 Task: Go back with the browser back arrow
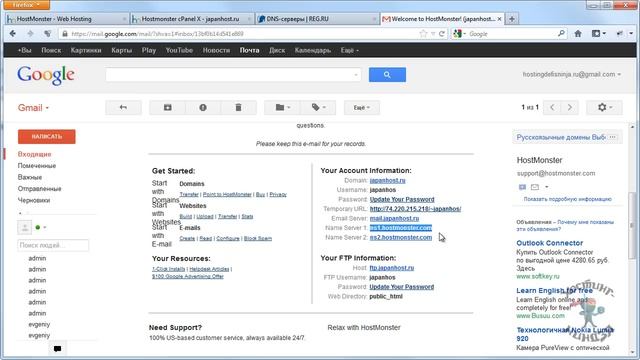click(x=13, y=34)
